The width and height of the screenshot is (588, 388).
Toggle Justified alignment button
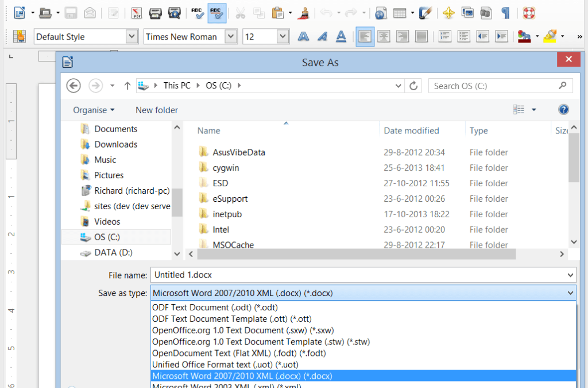tap(421, 37)
